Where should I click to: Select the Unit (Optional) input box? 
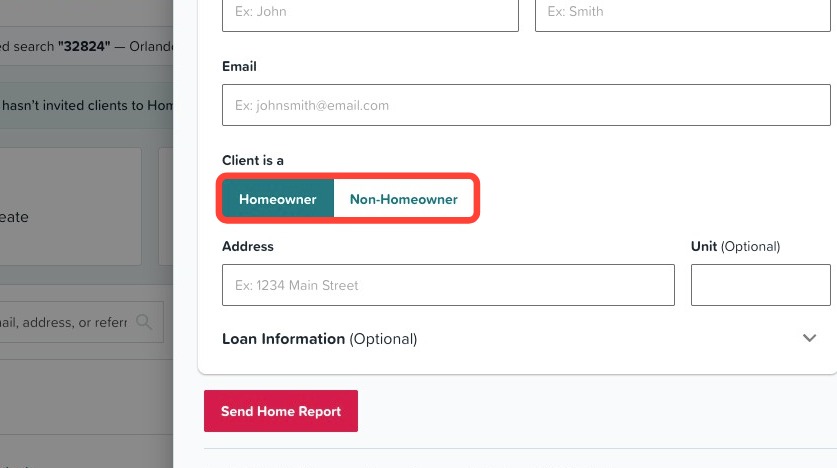click(x=761, y=285)
